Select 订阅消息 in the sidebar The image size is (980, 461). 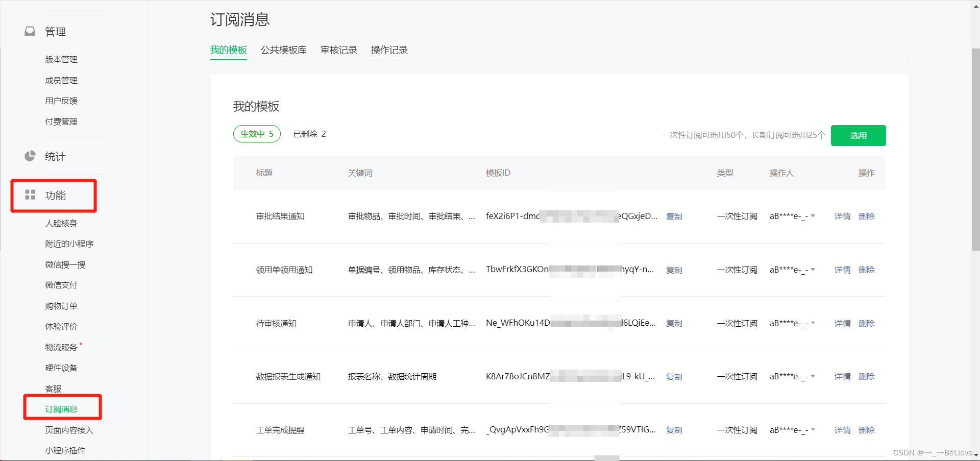[x=61, y=409]
